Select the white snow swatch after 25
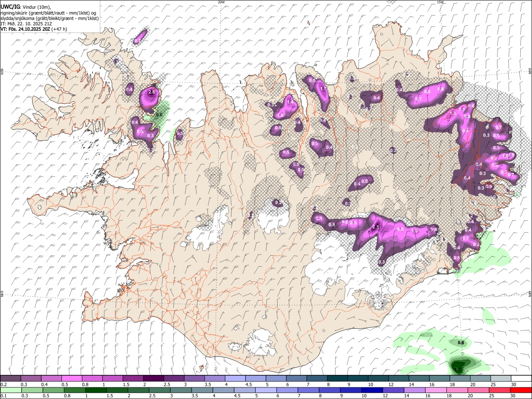 tap(521, 379)
